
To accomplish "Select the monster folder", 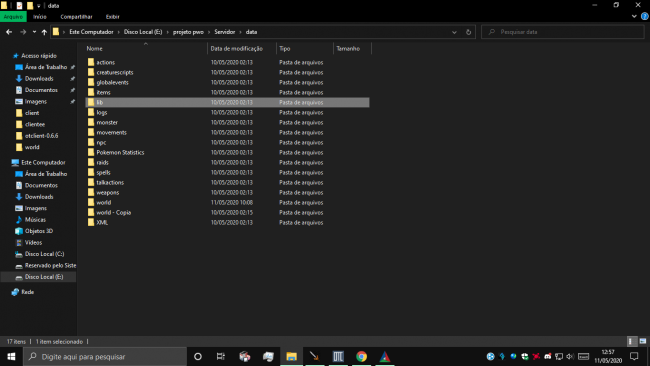I will [x=107, y=122].
